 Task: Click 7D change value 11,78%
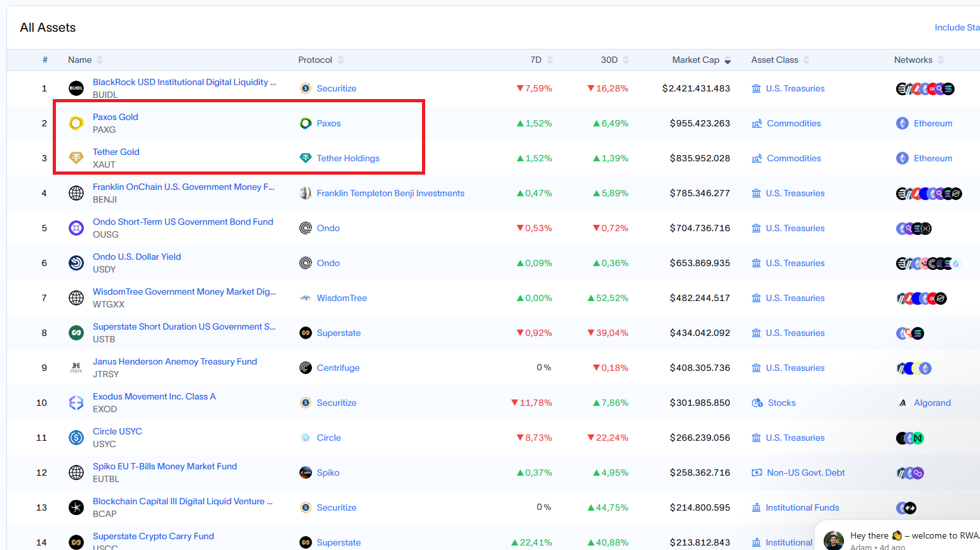(x=531, y=403)
